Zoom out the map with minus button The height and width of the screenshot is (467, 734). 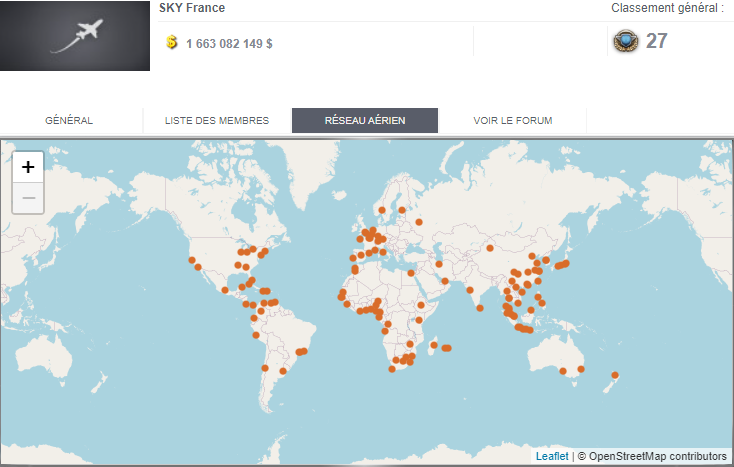pos(28,198)
